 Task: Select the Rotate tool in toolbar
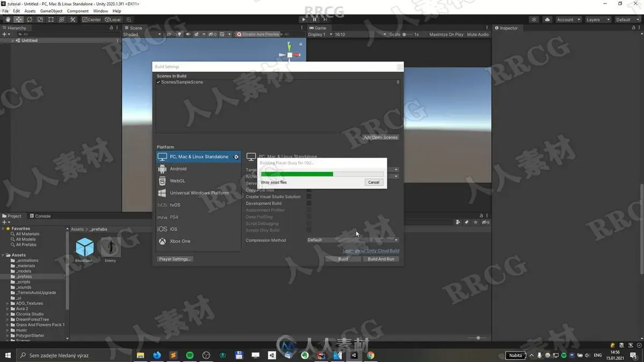pos(30,19)
